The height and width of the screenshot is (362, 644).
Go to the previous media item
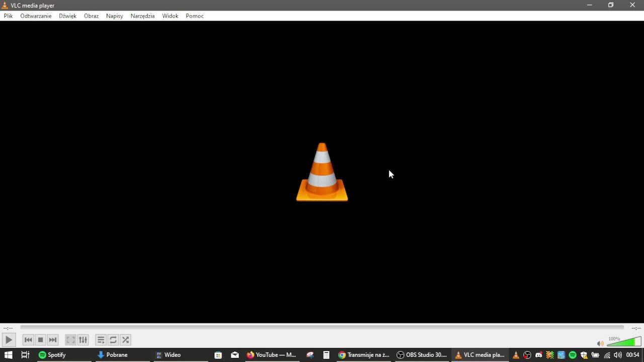28,340
